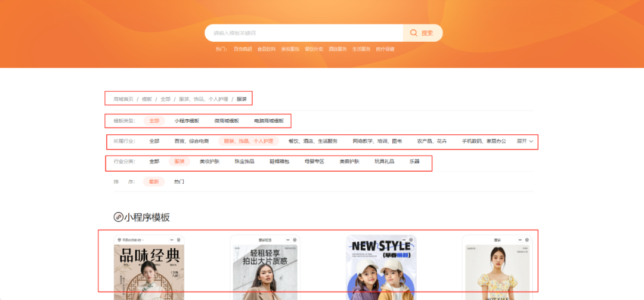Screen dimensions: 644x300
Task: Focus the template keyword search field
Action: point(304,33)
